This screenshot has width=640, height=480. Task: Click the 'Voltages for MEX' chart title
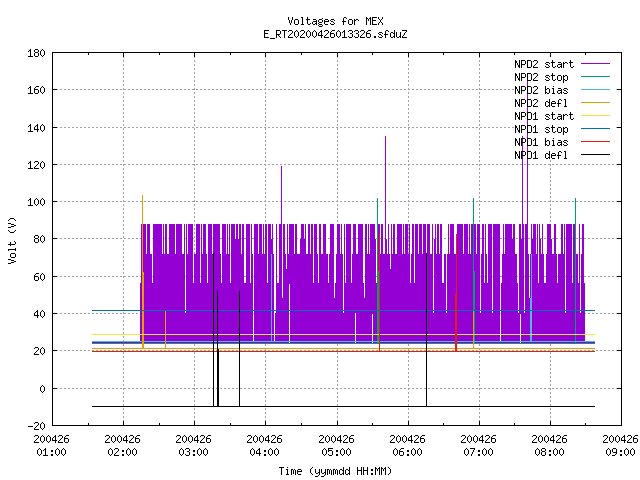click(335, 21)
